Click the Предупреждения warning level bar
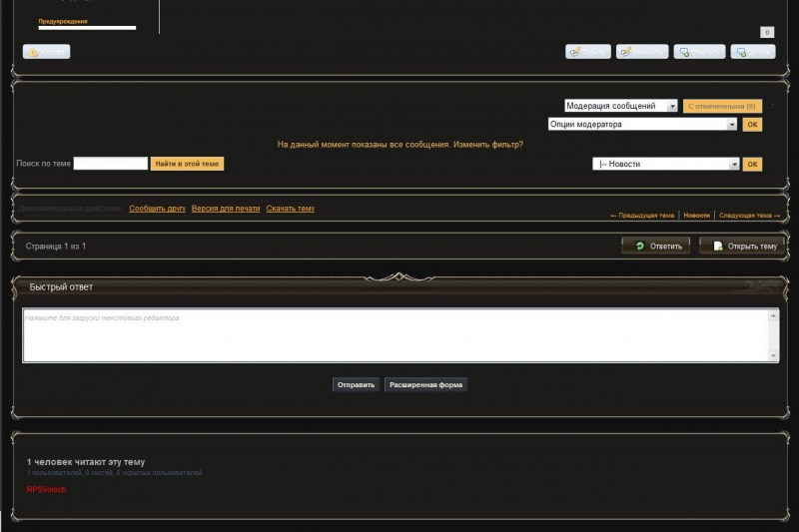This screenshot has height=532, width=799. point(87,28)
